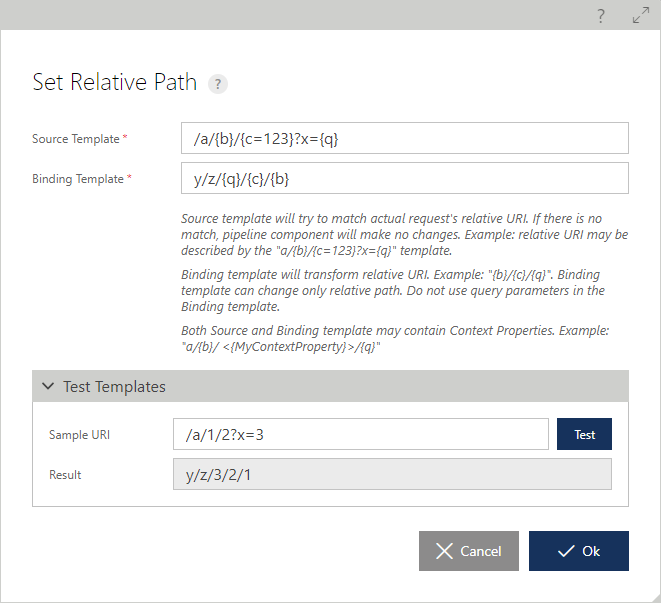Collapse Test Templates using the chevron
The width and height of the screenshot is (661, 603).
48,386
